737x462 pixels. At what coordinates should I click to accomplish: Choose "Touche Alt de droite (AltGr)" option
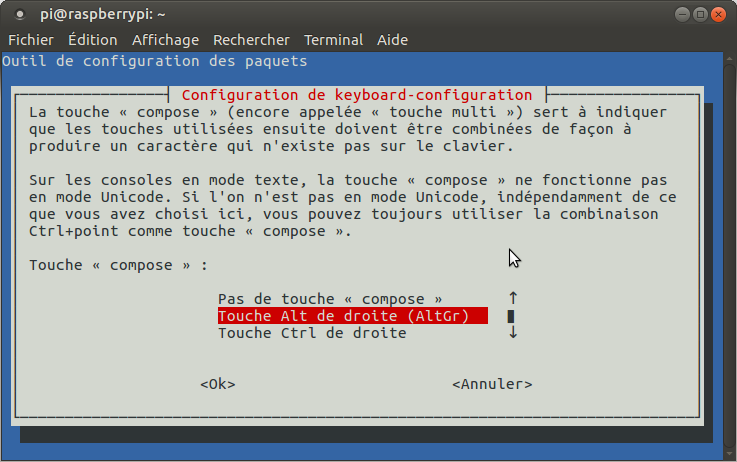pos(351,316)
